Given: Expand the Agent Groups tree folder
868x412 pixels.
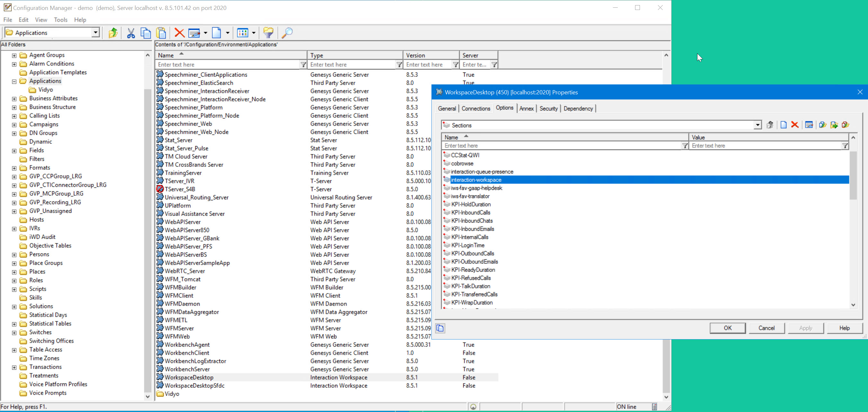Looking at the screenshot, I should 14,55.
